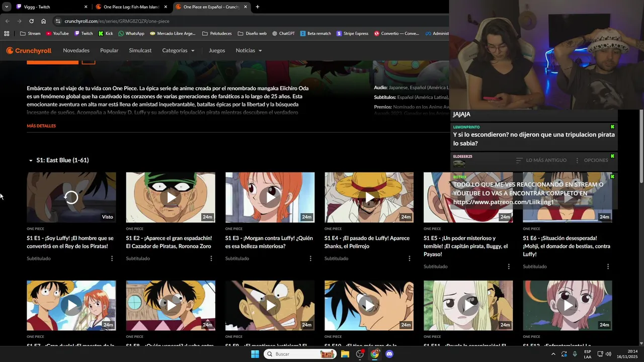Screen dimensions: 644x362
Task: Close the Viggg - Twitch tab
Action: click(x=86, y=7)
